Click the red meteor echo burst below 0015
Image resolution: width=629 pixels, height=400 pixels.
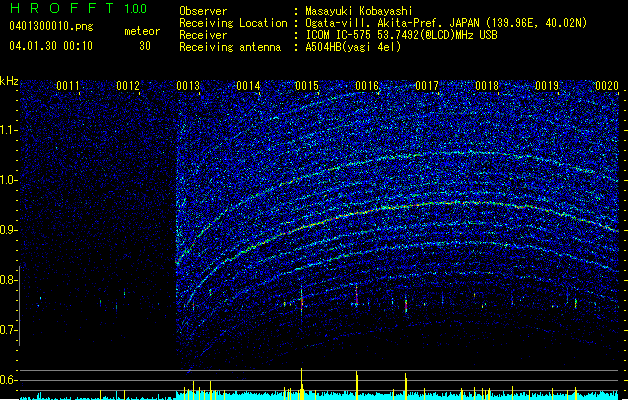pos(302,300)
